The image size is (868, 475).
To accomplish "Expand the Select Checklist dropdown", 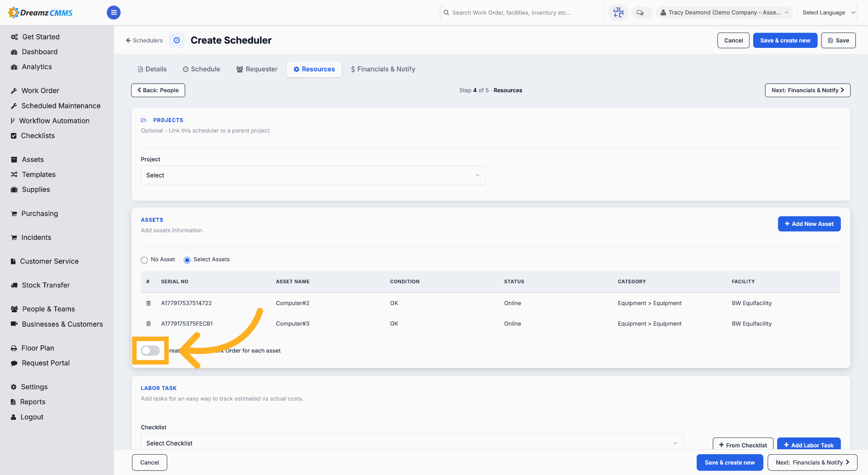I will pos(412,443).
